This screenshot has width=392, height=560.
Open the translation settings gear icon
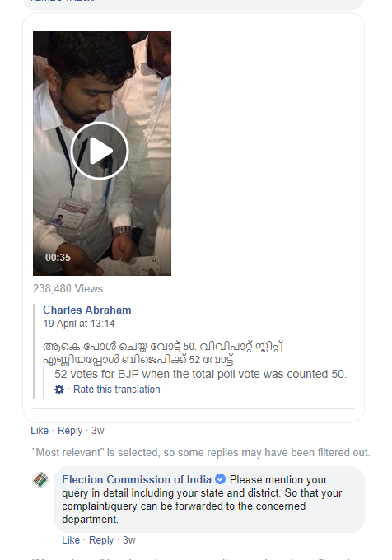point(59,390)
